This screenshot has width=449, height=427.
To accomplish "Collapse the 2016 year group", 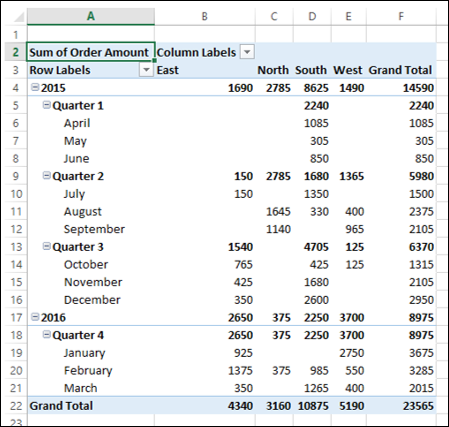I will (35, 317).
